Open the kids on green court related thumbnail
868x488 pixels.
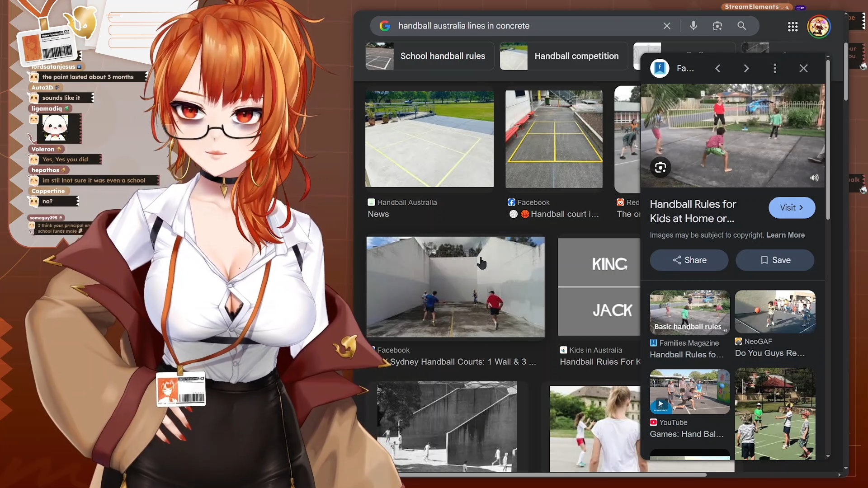point(775,414)
